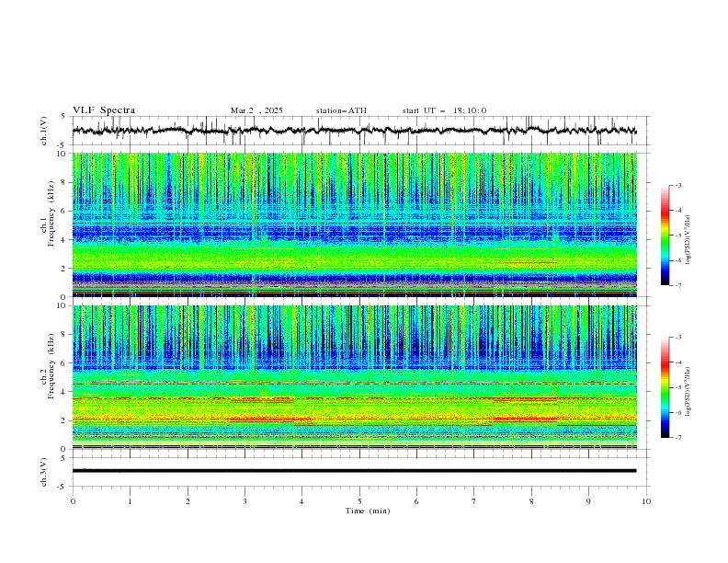
Task: Click the "-3" label on ch.1 color bar
Action: click(x=678, y=185)
